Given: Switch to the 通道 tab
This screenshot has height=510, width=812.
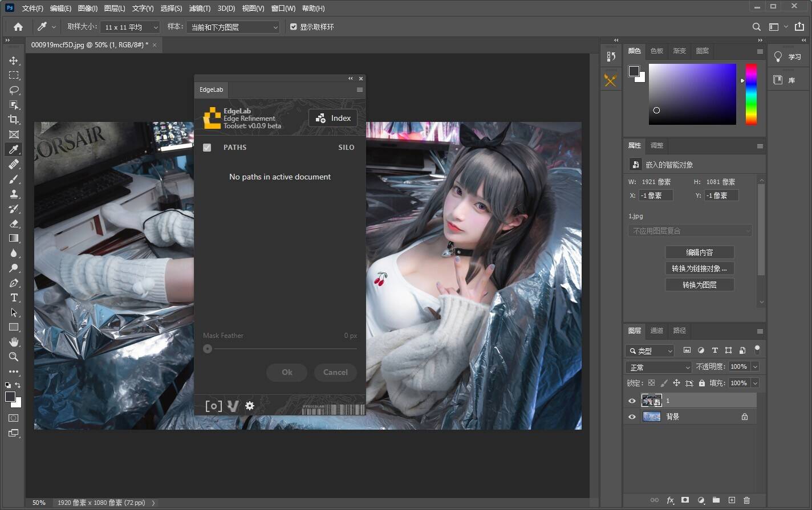Looking at the screenshot, I should pyautogui.click(x=656, y=331).
